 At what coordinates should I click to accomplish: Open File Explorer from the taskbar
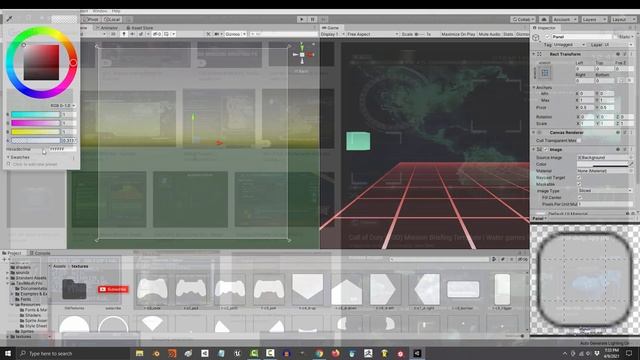(x=140, y=353)
